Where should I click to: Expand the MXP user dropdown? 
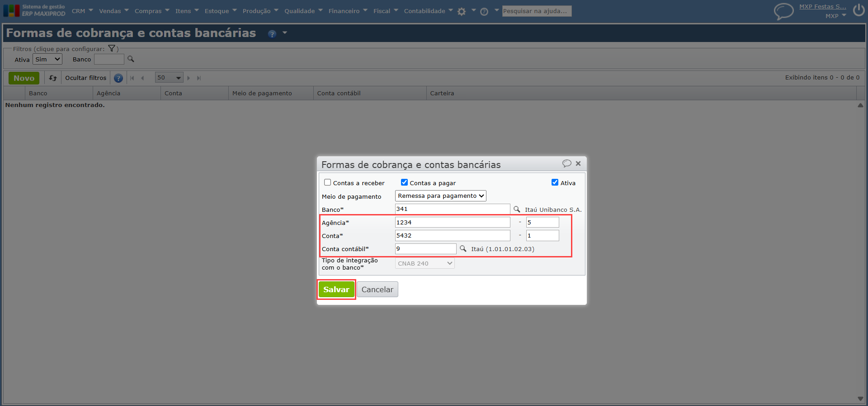[x=836, y=16]
